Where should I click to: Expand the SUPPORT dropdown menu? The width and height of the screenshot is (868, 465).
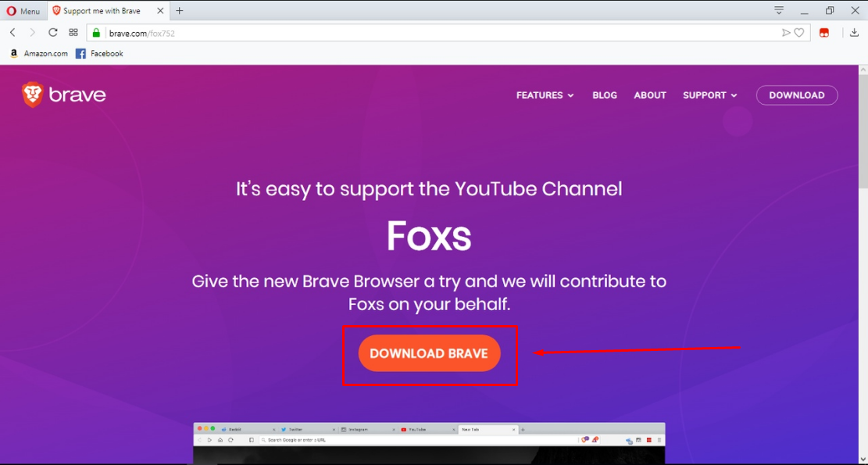pyautogui.click(x=709, y=95)
